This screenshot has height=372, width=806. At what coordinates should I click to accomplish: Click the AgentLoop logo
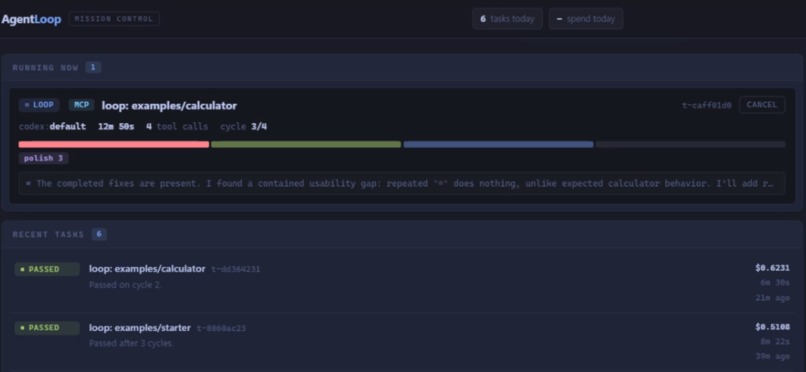click(x=31, y=20)
